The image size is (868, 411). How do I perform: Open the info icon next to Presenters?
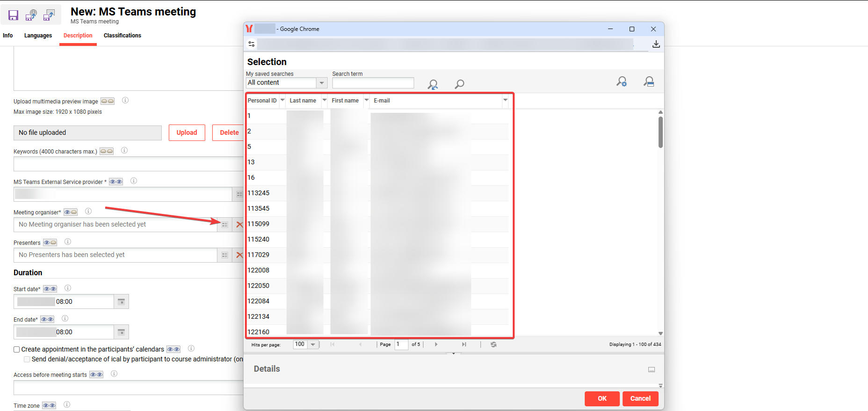tap(68, 242)
